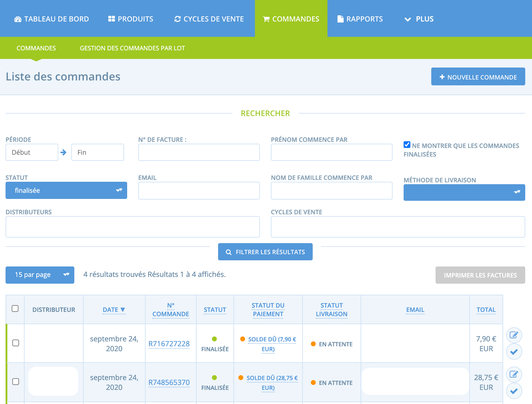Untick 'Ne montrer que les commandes finalisées'
Viewport: 532px width, 404px height.
(x=407, y=145)
